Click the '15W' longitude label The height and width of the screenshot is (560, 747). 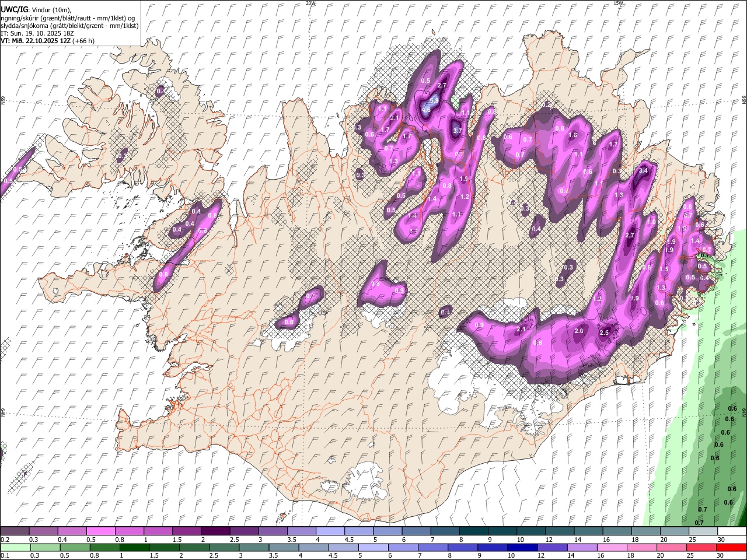coord(618,3)
